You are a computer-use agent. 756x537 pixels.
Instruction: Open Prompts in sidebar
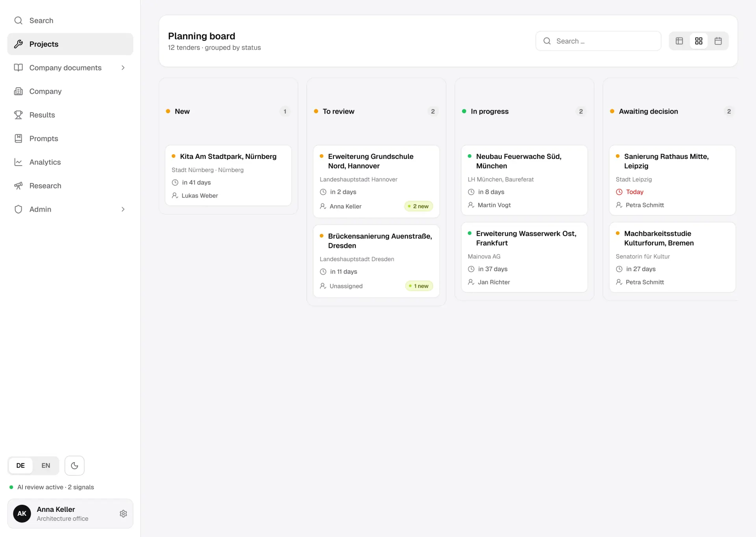pos(70,138)
